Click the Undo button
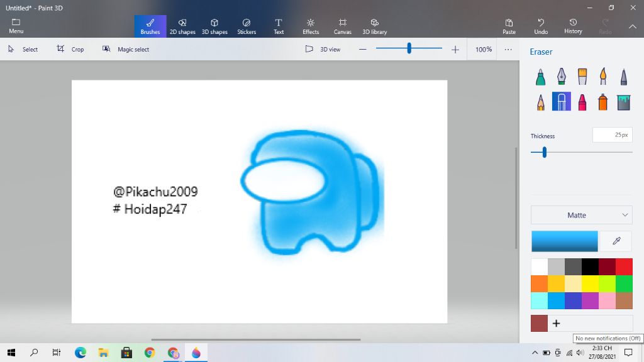 click(x=541, y=26)
